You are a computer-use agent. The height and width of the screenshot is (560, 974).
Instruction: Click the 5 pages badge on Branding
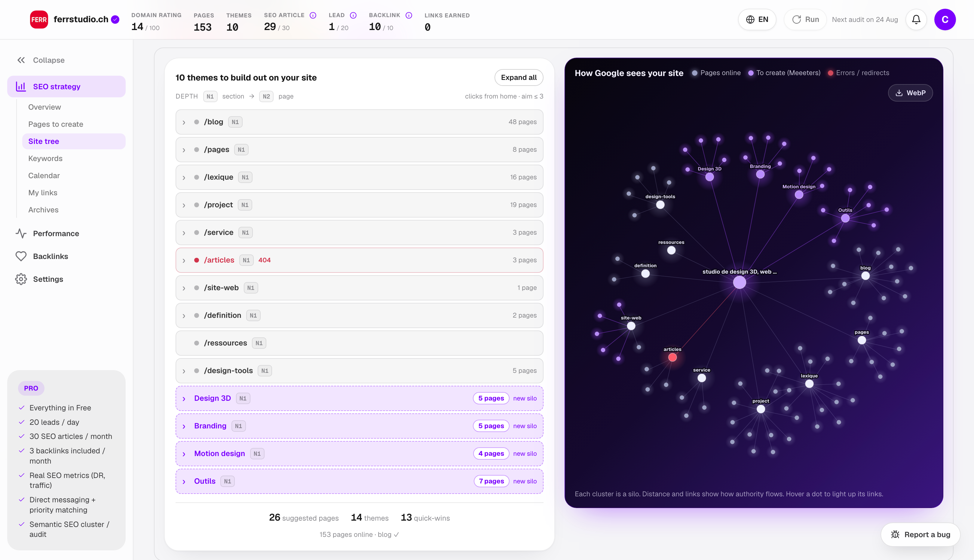(x=491, y=426)
